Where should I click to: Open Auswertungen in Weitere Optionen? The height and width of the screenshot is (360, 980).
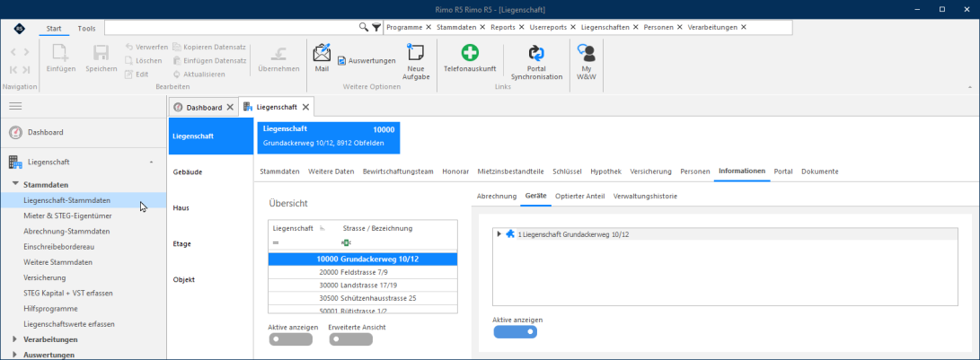coord(366,61)
